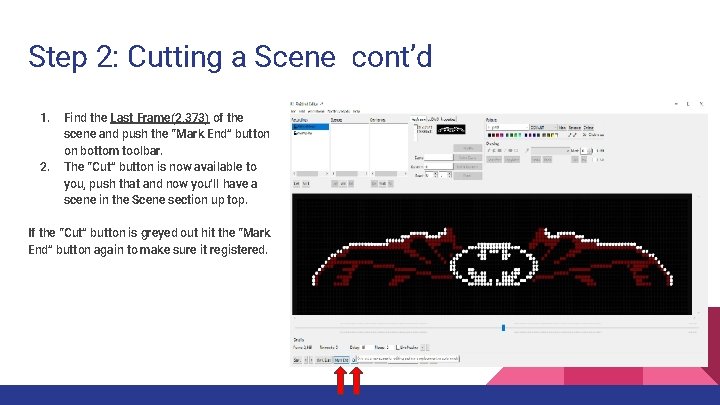The height and width of the screenshot is (405, 720).
Task: Pick the black swatch in the palette row
Action: pyautogui.click(x=489, y=135)
